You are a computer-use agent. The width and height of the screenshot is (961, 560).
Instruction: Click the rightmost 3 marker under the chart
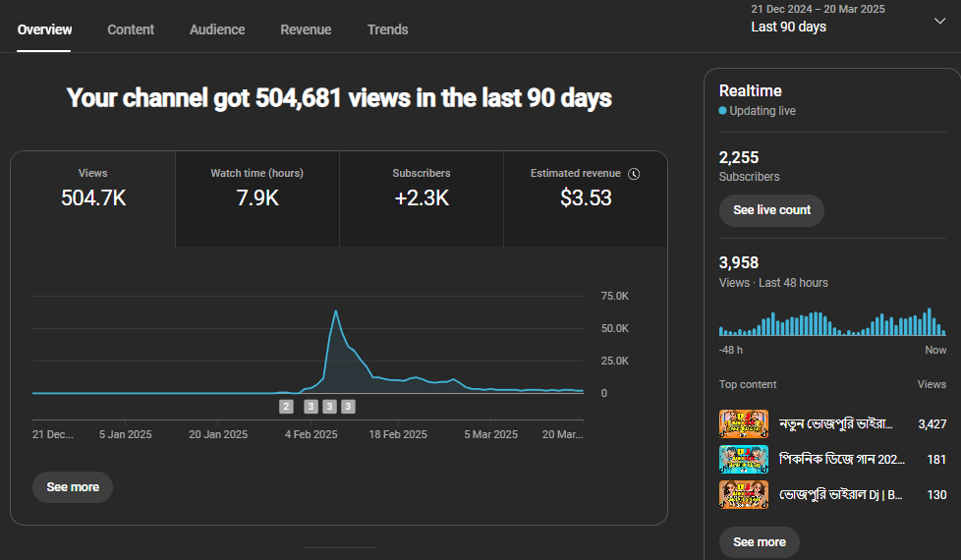(x=348, y=406)
